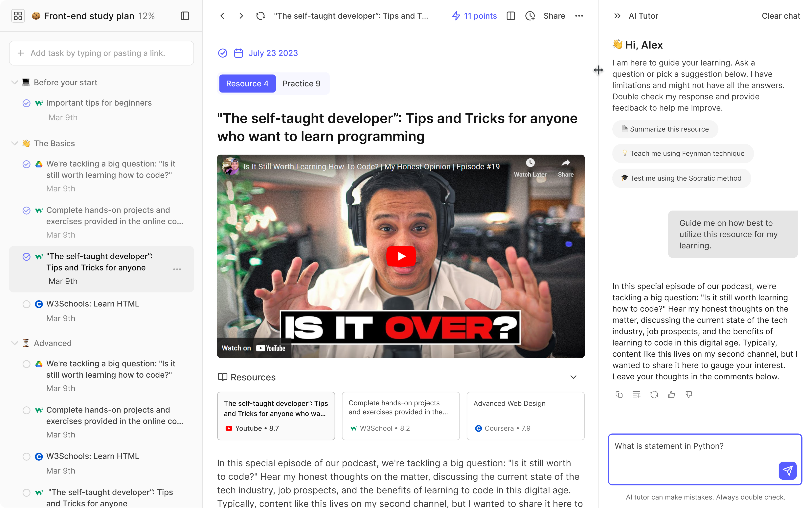Choose Teach me using Feynman technique

[x=683, y=153]
